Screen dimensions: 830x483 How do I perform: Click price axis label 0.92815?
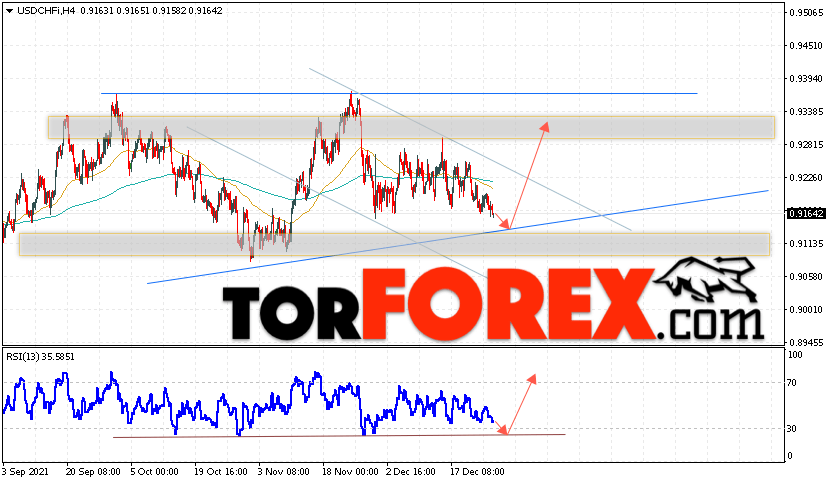point(806,145)
